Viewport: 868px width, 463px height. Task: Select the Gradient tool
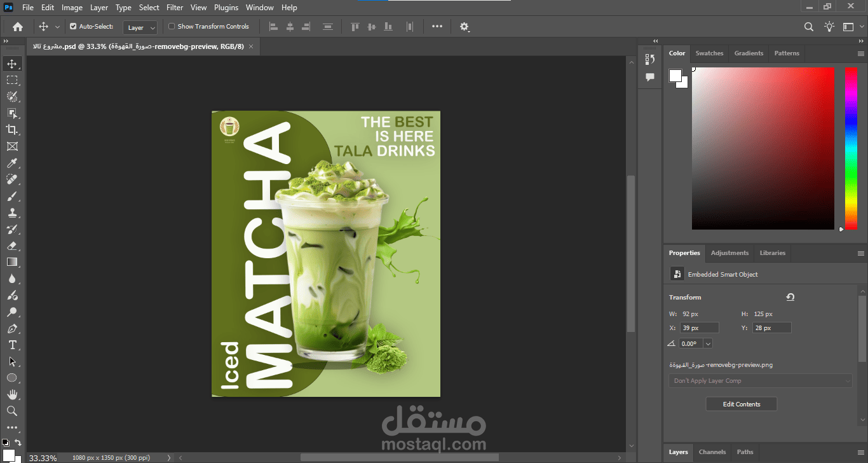click(x=11, y=262)
